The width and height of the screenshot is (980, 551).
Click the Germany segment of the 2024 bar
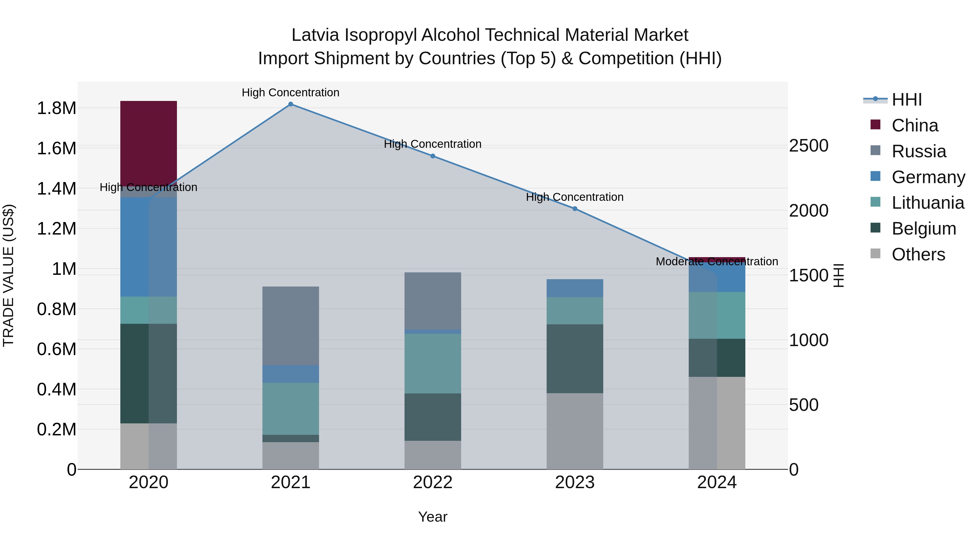click(x=717, y=277)
